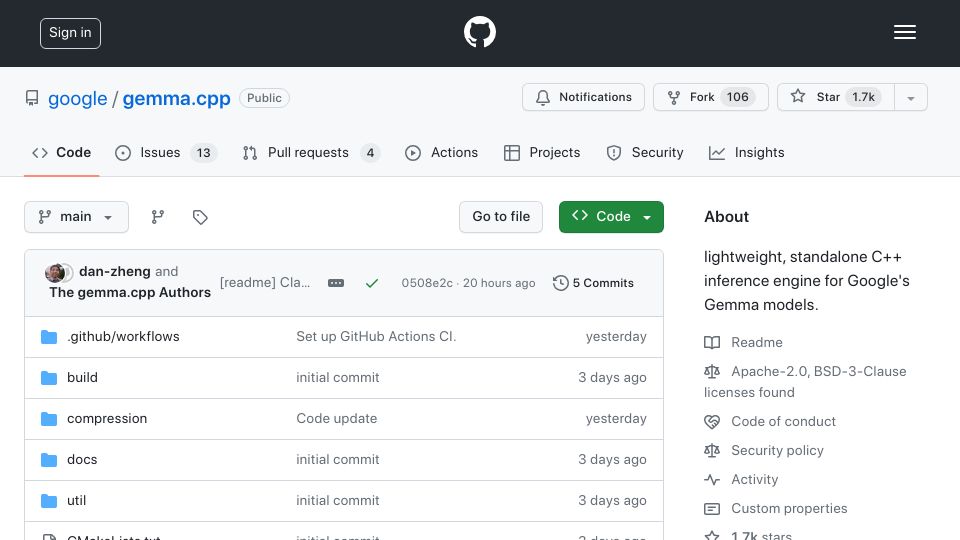This screenshot has height=540, width=960.
Task: Open 'initial commit' in the util row
Action: [x=338, y=501]
